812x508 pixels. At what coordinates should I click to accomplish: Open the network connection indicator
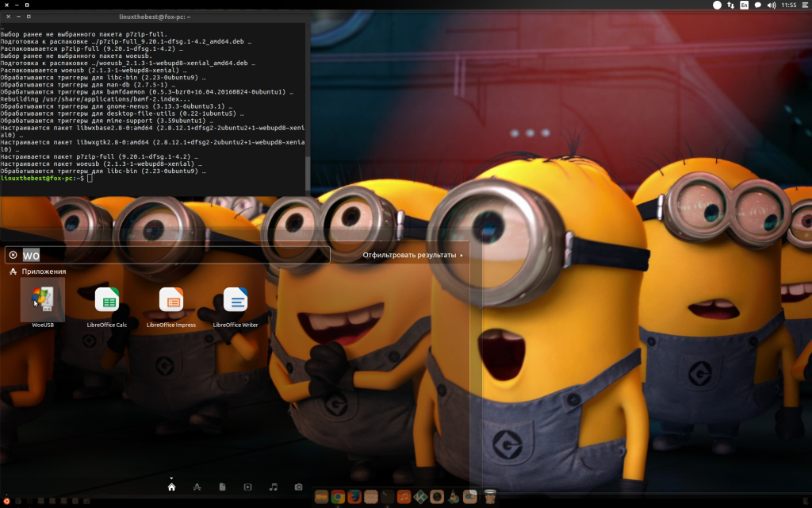tap(730, 5)
